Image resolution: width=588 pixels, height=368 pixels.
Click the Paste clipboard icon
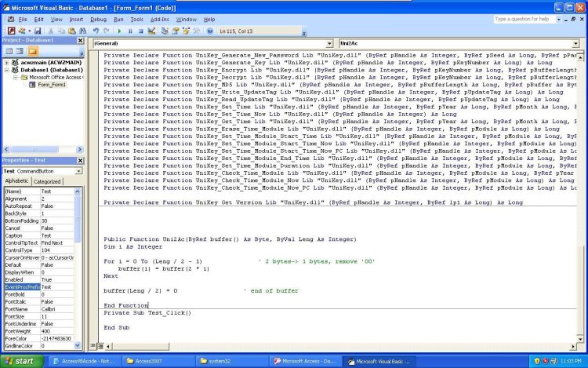pos(72,31)
